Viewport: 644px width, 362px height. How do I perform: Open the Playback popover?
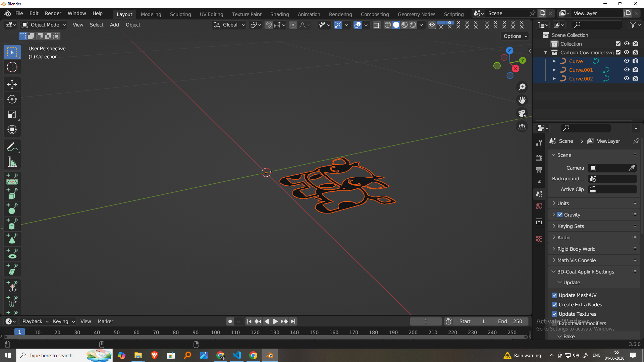35,321
